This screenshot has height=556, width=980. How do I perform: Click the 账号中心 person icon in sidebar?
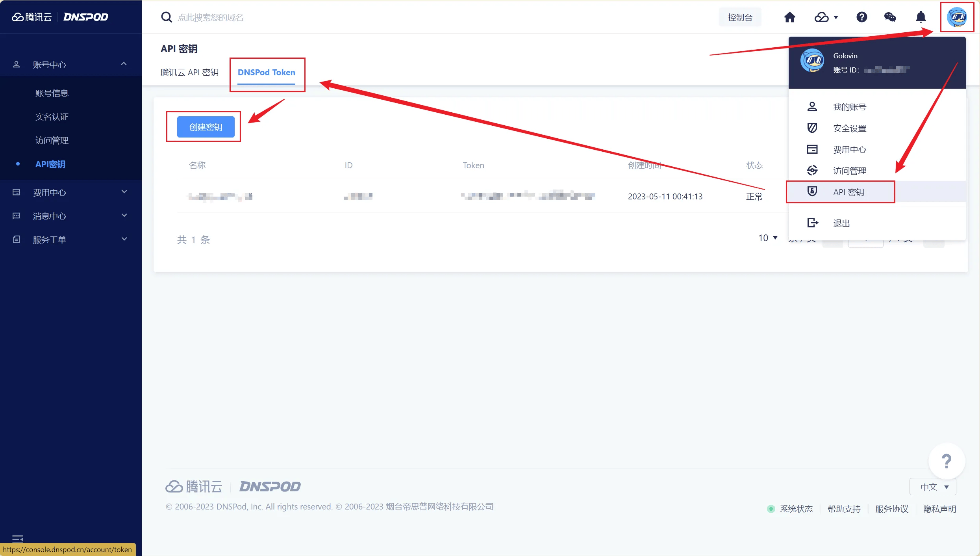(x=16, y=64)
